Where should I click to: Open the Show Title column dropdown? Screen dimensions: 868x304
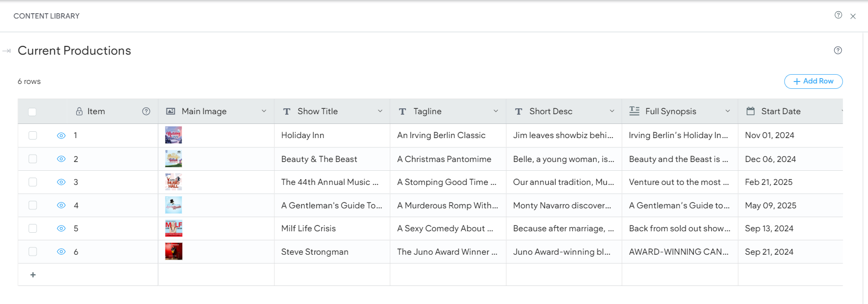click(x=380, y=111)
